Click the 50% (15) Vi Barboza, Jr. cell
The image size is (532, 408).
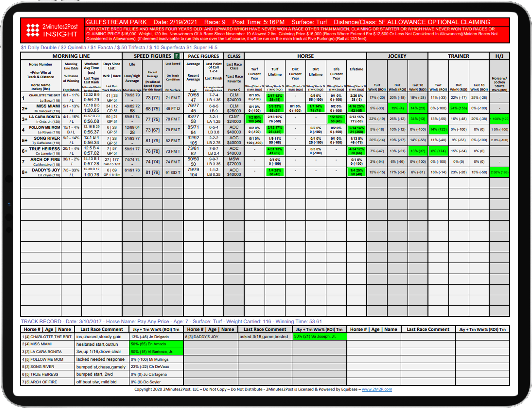coord(156,352)
